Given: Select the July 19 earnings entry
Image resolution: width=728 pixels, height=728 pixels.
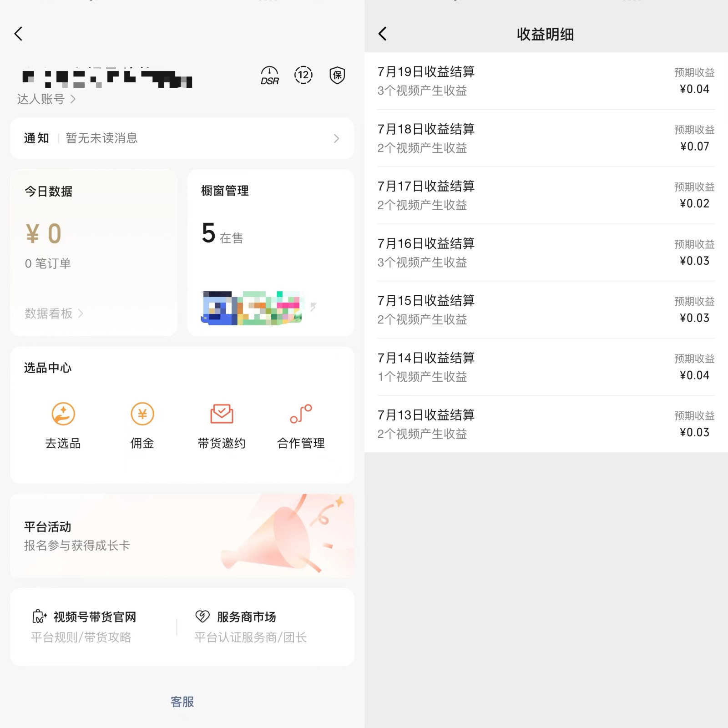Looking at the screenshot, I should point(545,81).
